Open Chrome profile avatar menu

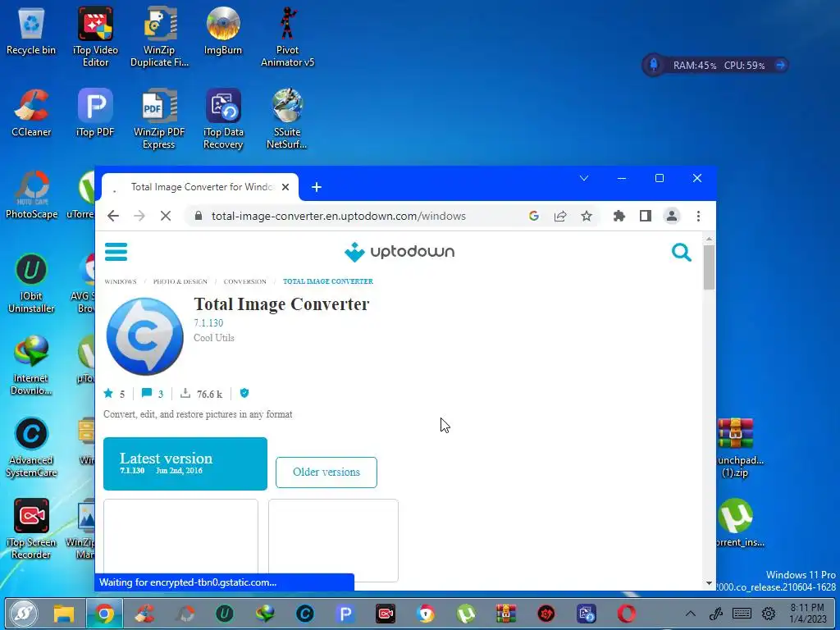(x=671, y=216)
